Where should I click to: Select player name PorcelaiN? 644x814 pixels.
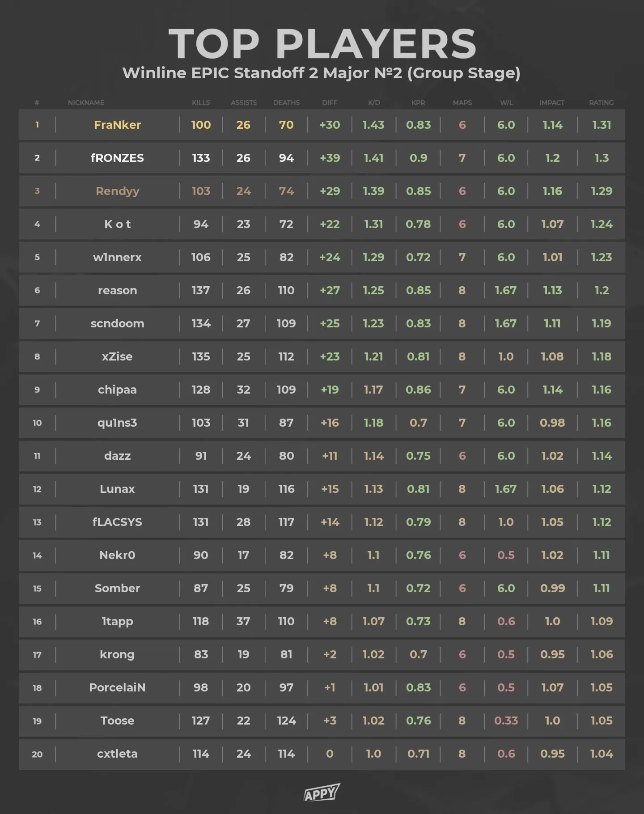point(117,687)
